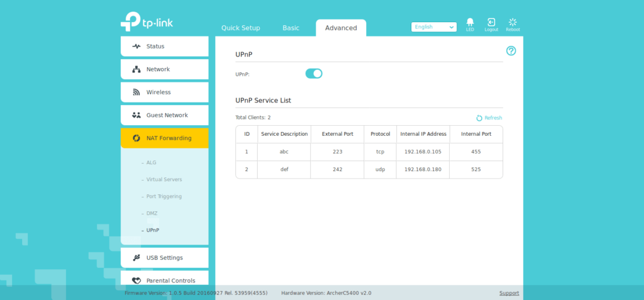Open the English language dropdown
644x300 pixels.
click(x=434, y=27)
